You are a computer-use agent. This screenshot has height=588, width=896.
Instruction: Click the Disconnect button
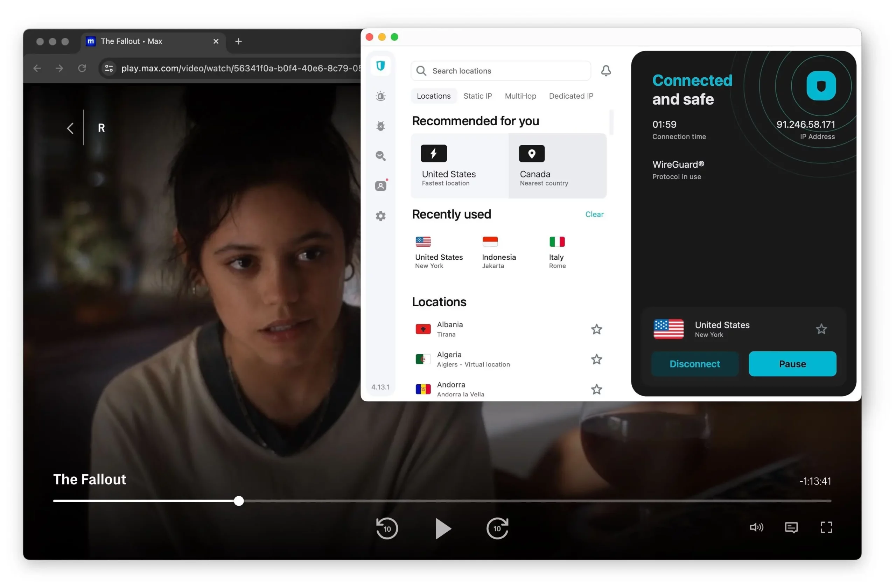[x=695, y=364]
